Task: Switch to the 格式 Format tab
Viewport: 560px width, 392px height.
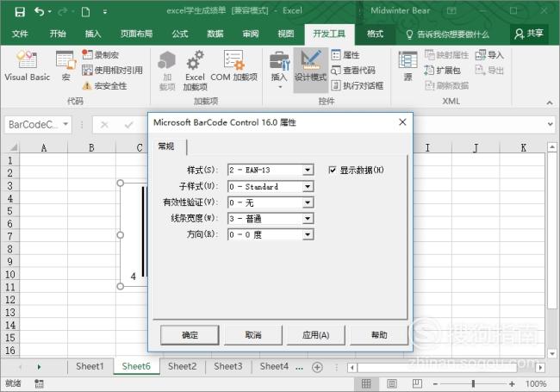Action: pyautogui.click(x=375, y=34)
